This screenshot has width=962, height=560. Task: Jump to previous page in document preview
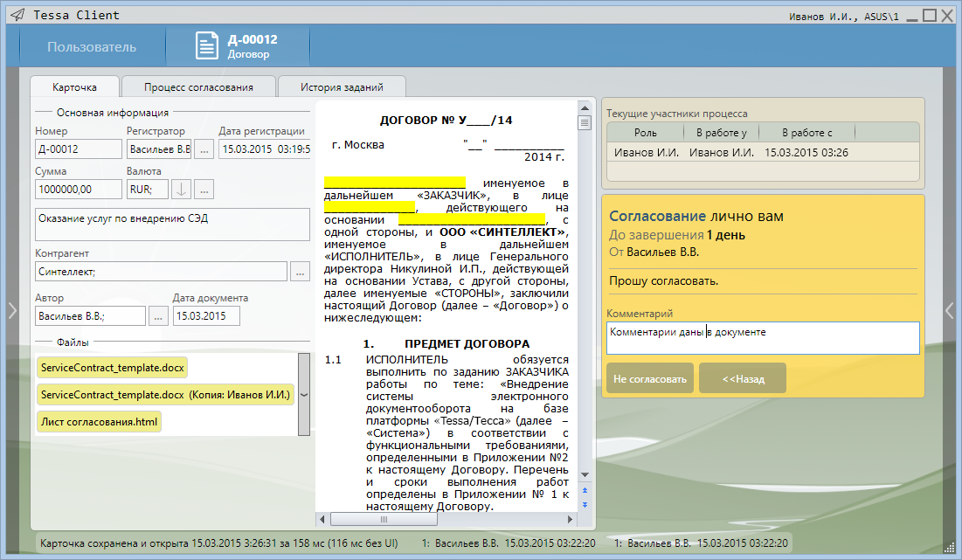tap(585, 490)
